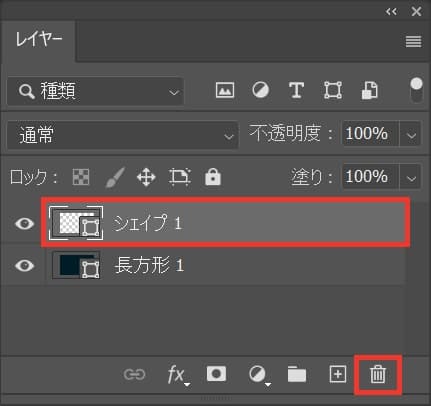Open the fx layer style menu
The height and width of the screenshot is (406, 431).
[178, 375]
